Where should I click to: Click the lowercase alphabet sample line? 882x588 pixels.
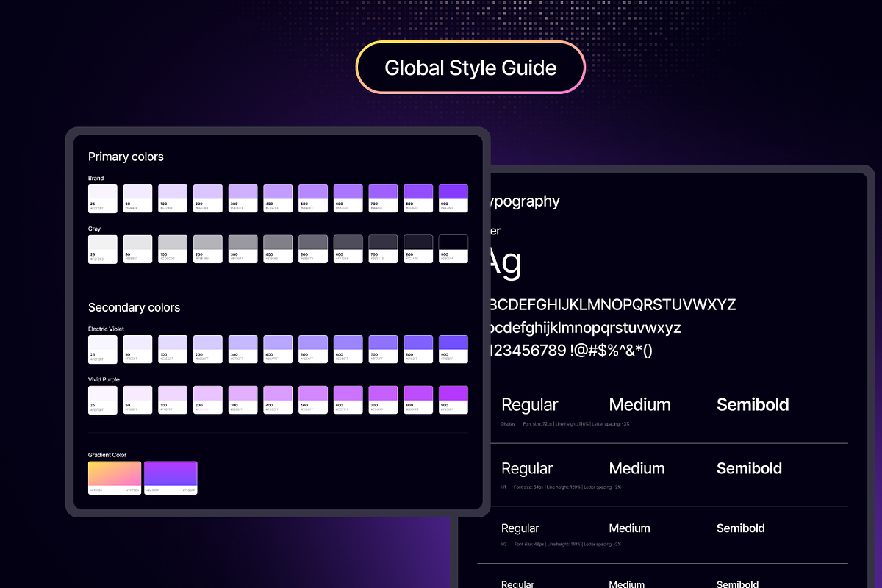584,328
